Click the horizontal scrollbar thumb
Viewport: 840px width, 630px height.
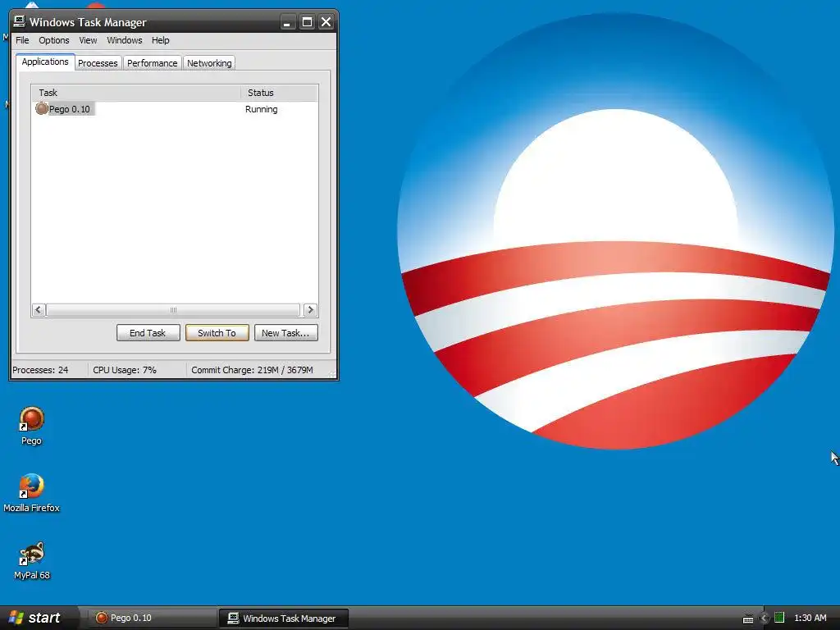click(x=173, y=309)
